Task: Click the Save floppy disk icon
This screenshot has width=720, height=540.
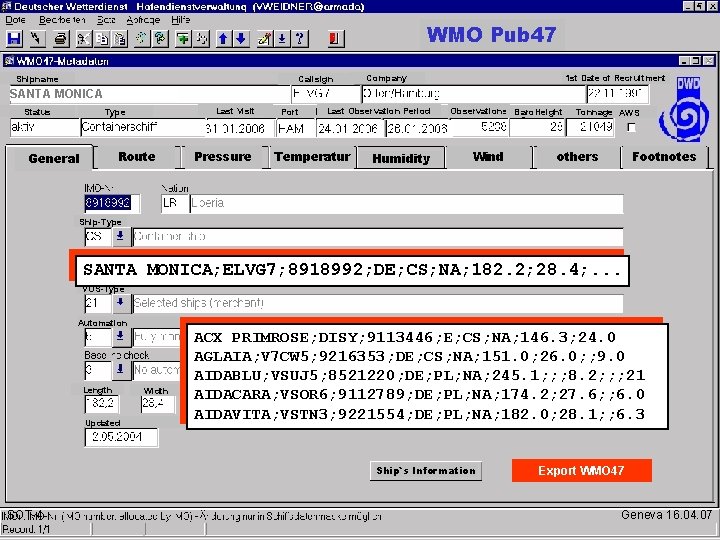Action: [x=14, y=39]
